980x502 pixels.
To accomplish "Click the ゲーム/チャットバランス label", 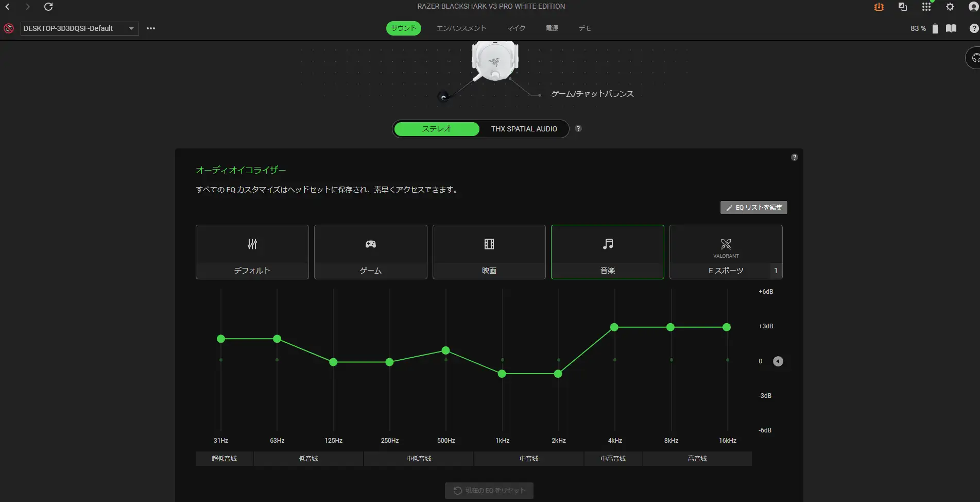I will pos(592,94).
